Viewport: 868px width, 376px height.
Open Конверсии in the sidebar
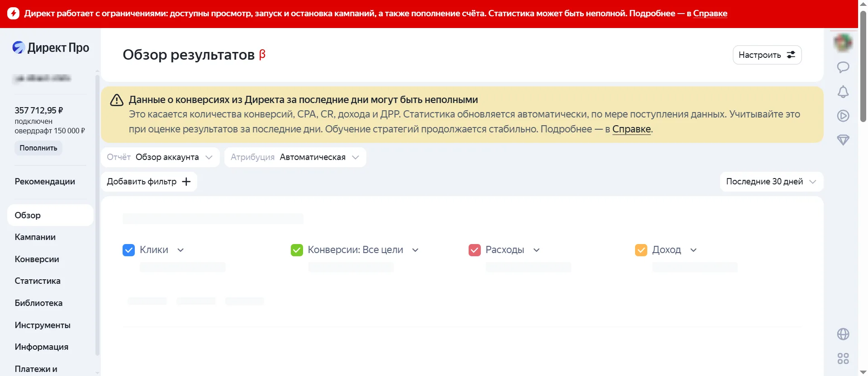tap(37, 259)
